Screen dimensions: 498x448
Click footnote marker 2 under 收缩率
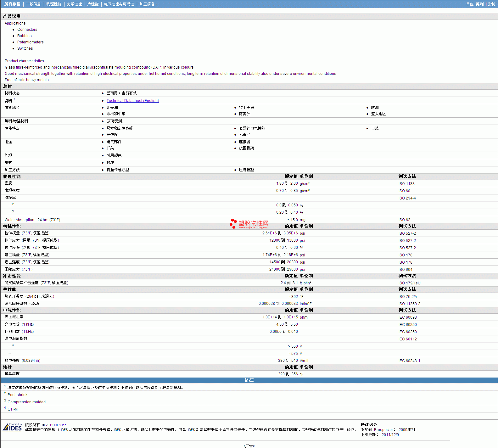[x=13, y=204]
